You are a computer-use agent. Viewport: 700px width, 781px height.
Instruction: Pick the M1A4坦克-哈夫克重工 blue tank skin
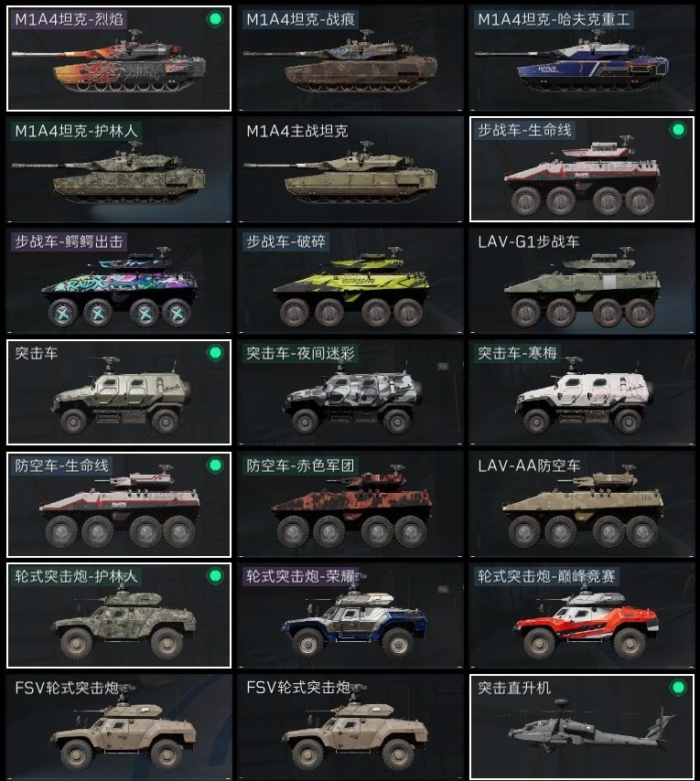(581, 59)
